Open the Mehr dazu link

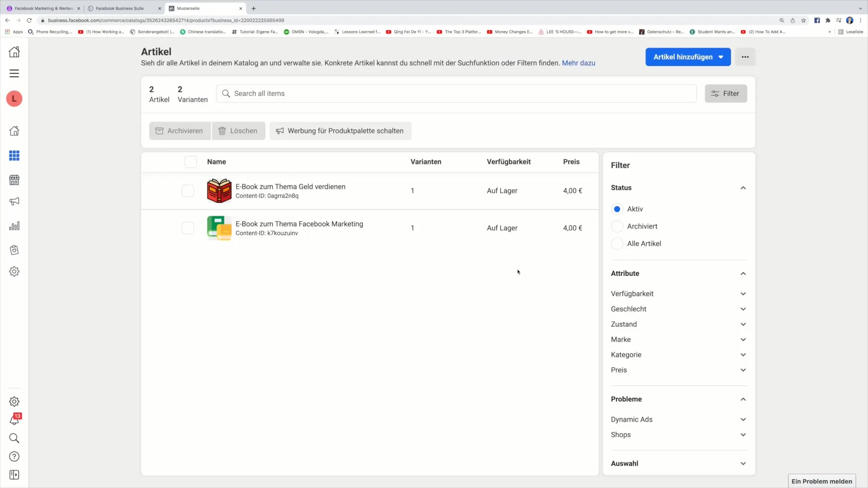pos(578,63)
